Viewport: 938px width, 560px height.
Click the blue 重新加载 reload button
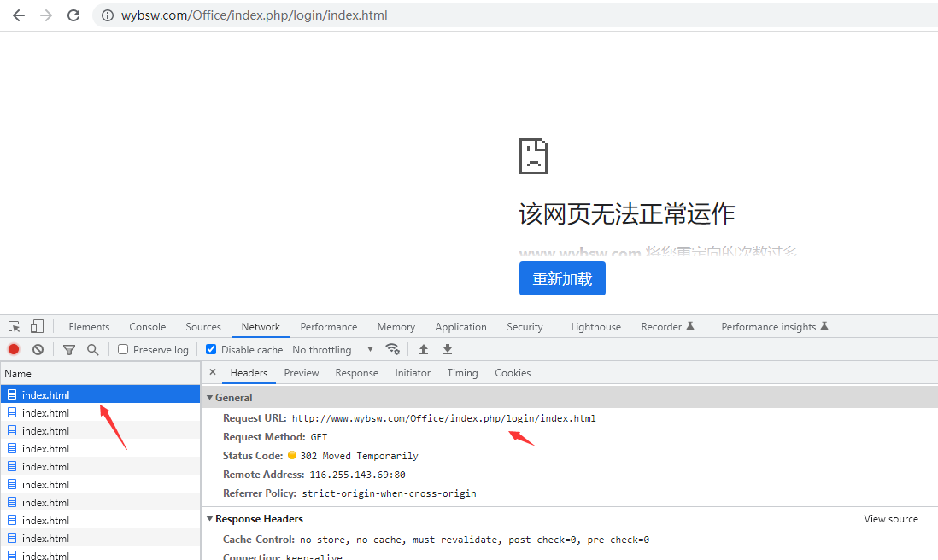tap(562, 279)
